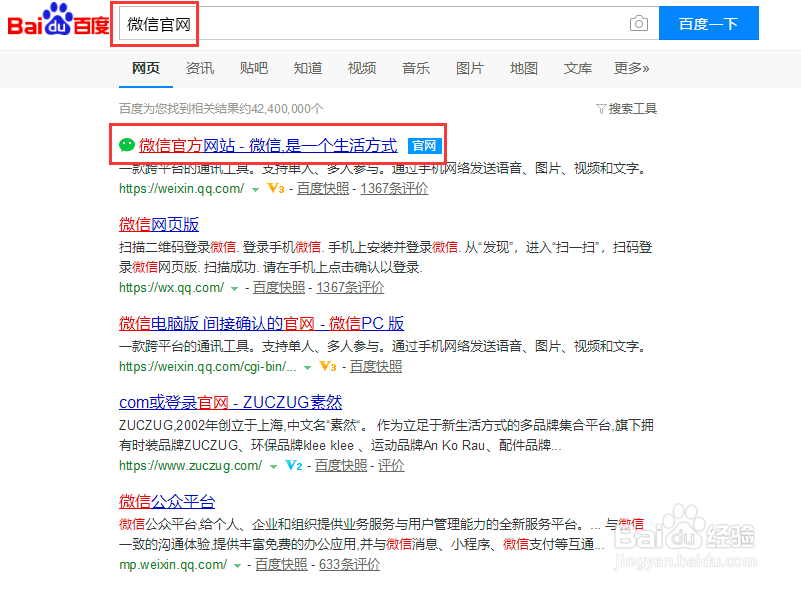
Task: Click the https://weixin.qq.com/cgi-bin/... URL text
Action: 208,366
